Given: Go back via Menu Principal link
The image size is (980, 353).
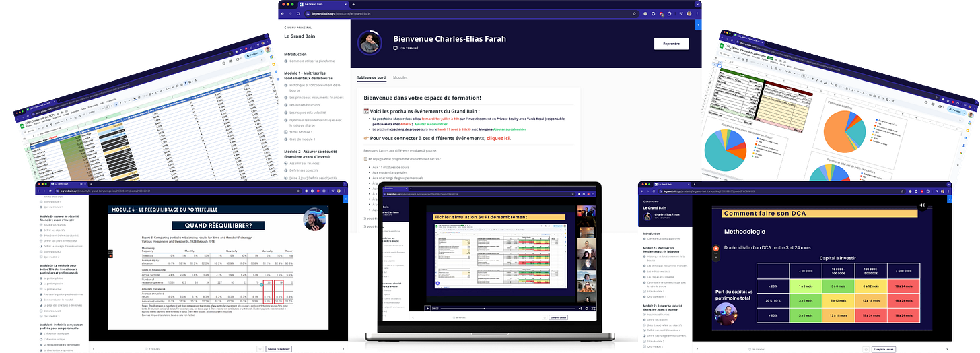Looking at the screenshot, I should 298,28.
